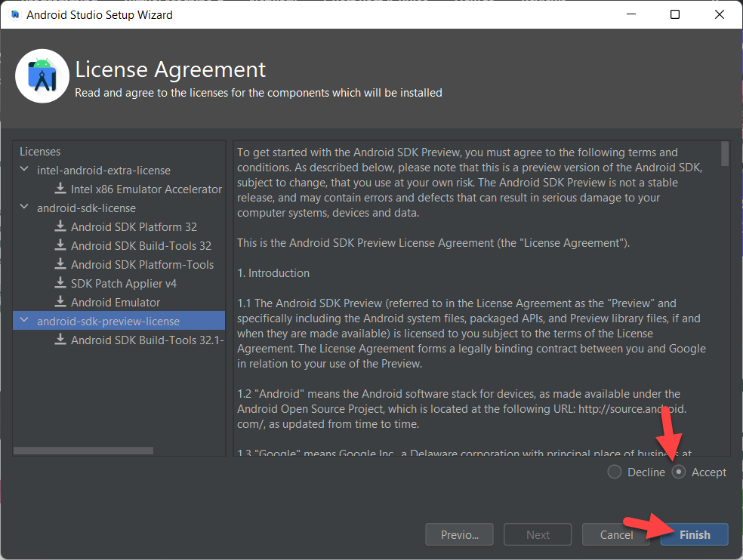The height and width of the screenshot is (560, 743).
Task: Click the Cancel button
Action: (x=616, y=534)
